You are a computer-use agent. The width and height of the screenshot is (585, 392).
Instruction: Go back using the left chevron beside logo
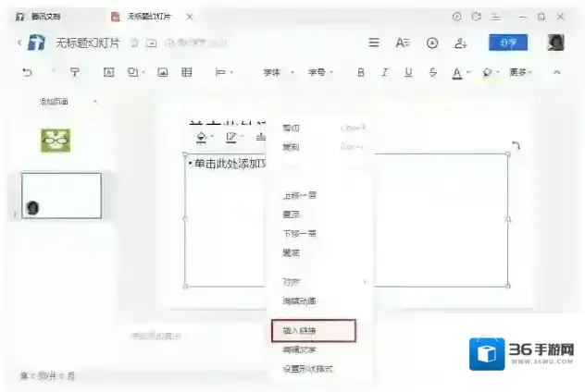(19, 43)
